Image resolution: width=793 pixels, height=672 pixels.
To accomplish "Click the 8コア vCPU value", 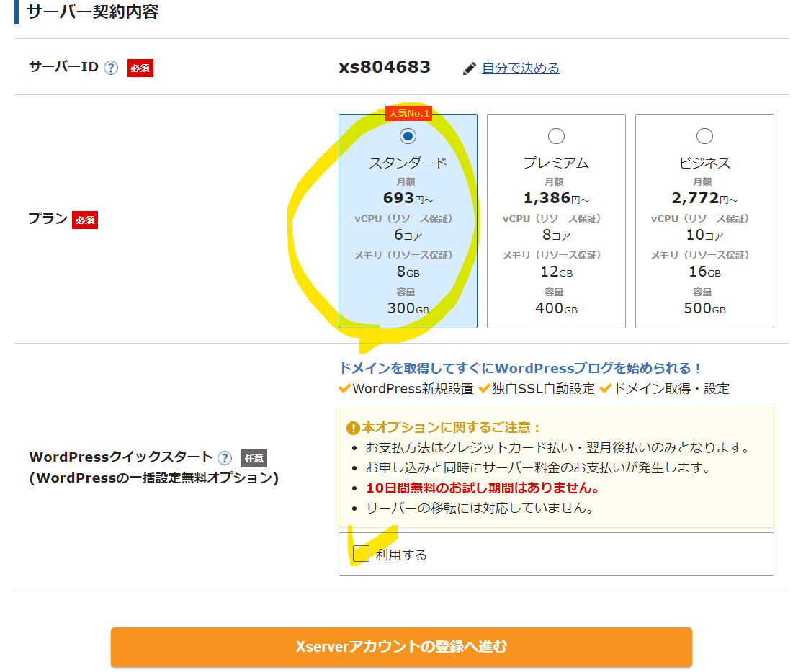I will [556, 235].
